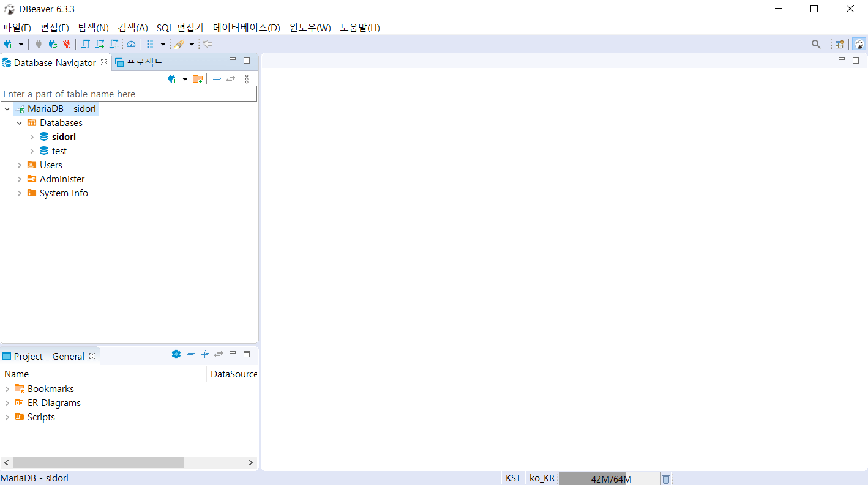Expand the test database

click(32, 151)
